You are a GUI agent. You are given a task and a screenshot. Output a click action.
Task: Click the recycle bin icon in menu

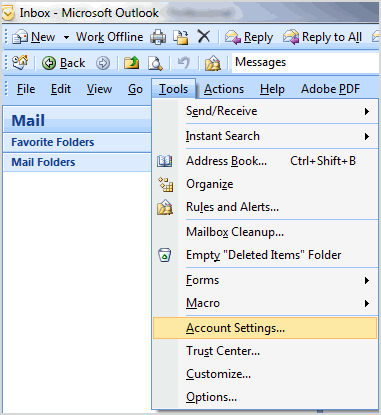pos(164,255)
